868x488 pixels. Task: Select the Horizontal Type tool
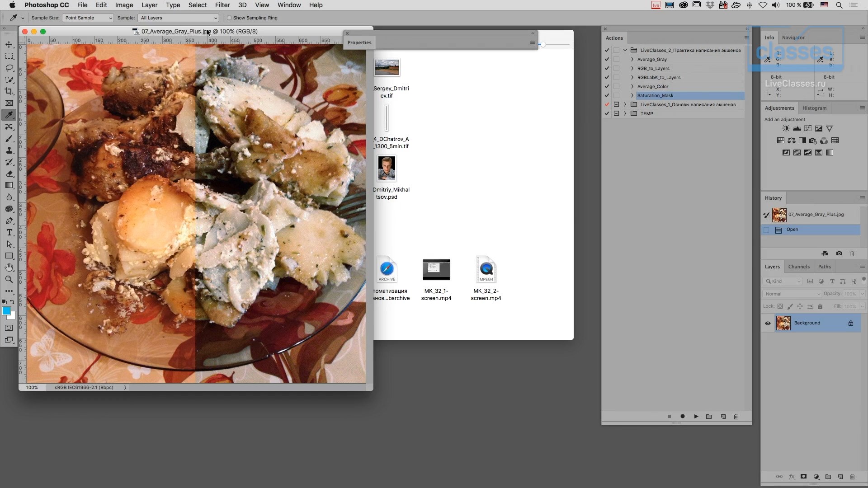click(9, 232)
